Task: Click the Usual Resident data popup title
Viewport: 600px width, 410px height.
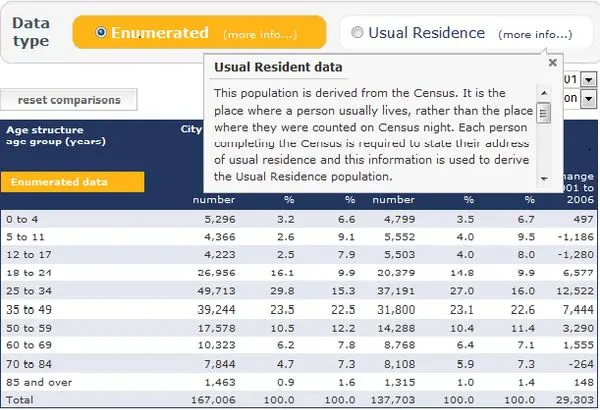Action: click(278, 67)
